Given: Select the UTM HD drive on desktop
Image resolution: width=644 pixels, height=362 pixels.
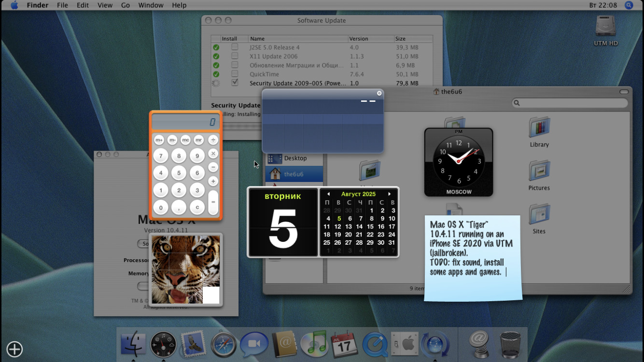Looking at the screenshot, I should 606,31.
